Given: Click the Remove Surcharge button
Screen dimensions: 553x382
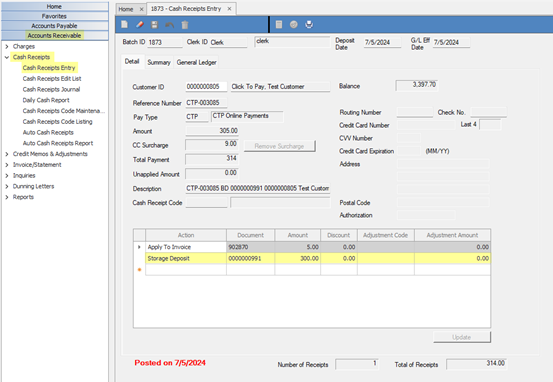Looking at the screenshot, I should [x=279, y=146].
